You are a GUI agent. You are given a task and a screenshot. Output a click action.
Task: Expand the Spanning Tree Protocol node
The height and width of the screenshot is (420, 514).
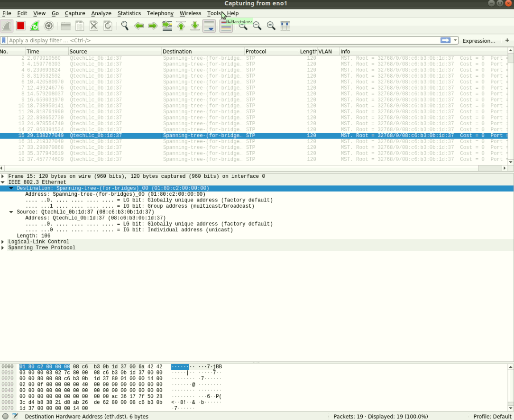pos(3,248)
